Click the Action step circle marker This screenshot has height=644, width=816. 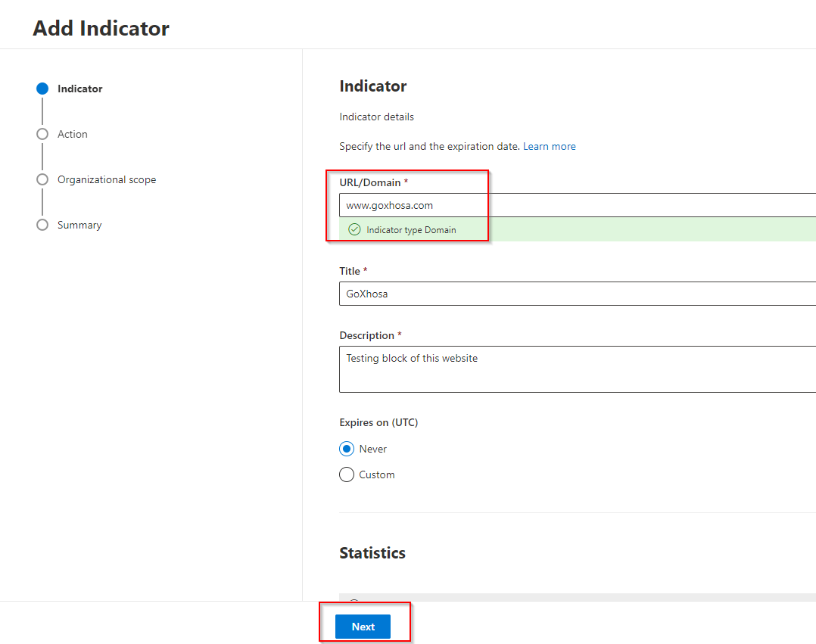point(42,134)
